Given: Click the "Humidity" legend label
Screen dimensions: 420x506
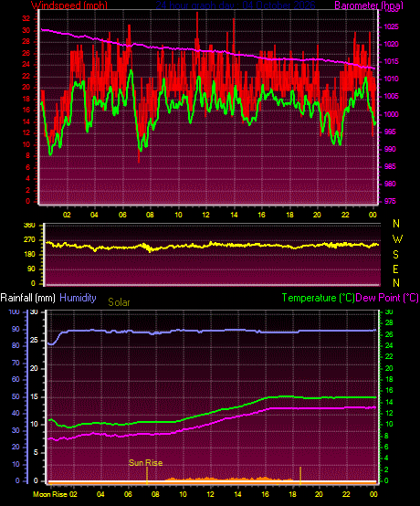Looking at the screenshot, I should pos(78,298).
